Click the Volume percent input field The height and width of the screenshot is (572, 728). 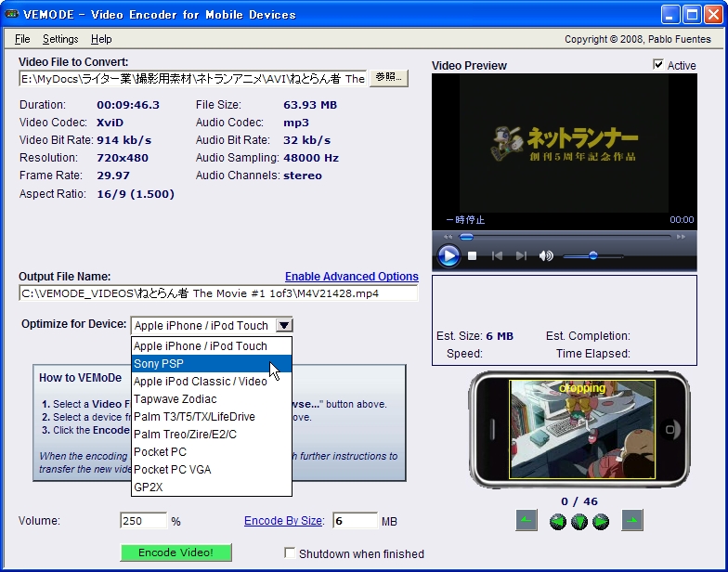[143, 520]
